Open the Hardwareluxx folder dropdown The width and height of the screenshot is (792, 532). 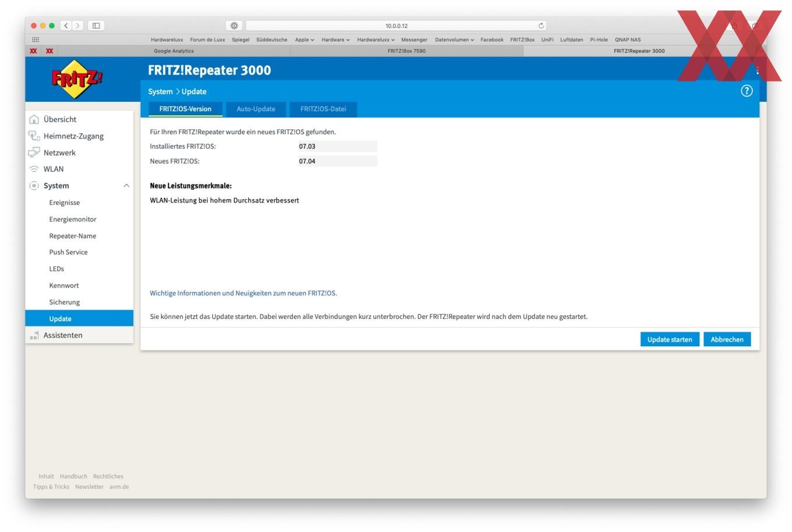(x=376, y=40)
